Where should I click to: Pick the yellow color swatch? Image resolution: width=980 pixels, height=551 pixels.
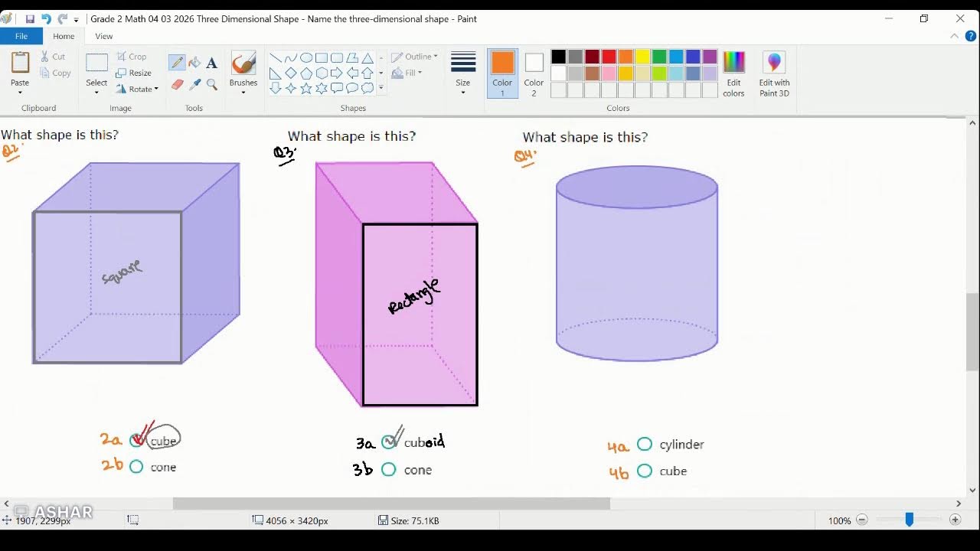642,57
